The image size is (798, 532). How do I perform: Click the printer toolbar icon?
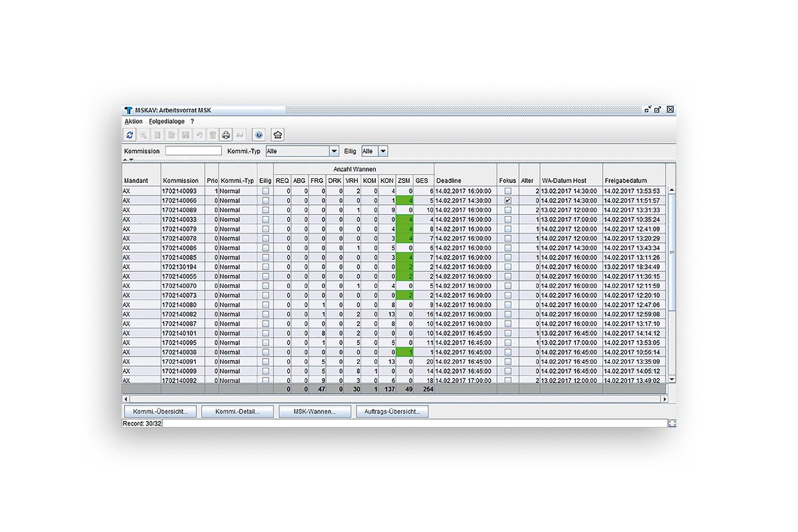[x=226, y=135]
